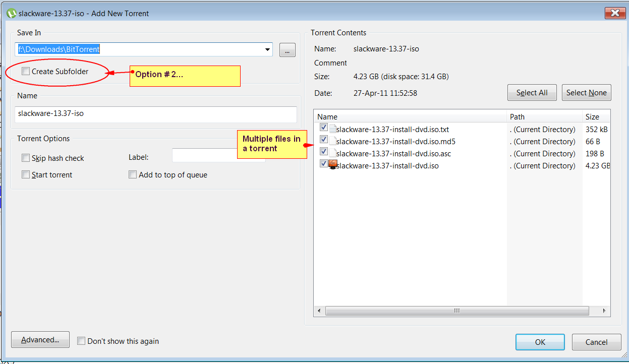Select slackware-13.37-install-dvd.iso.md5 file name
Screen dimensions: 629x364
[396, 142]
